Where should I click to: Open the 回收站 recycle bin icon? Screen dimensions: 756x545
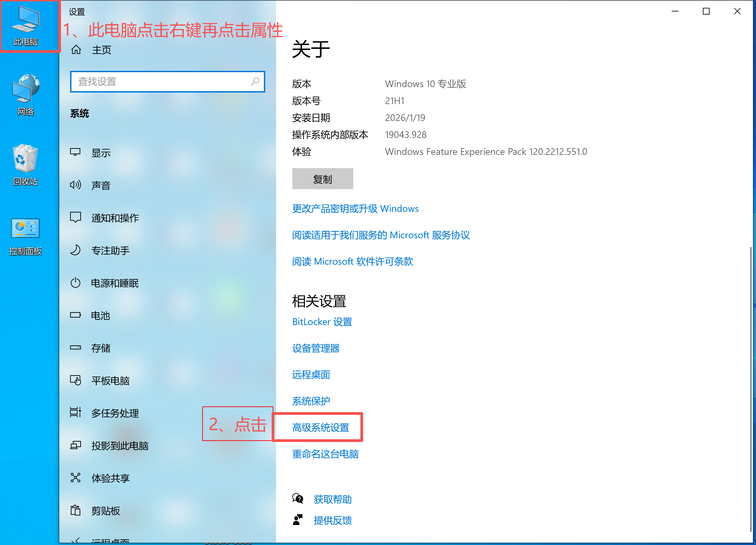click(x=25, y=159)
